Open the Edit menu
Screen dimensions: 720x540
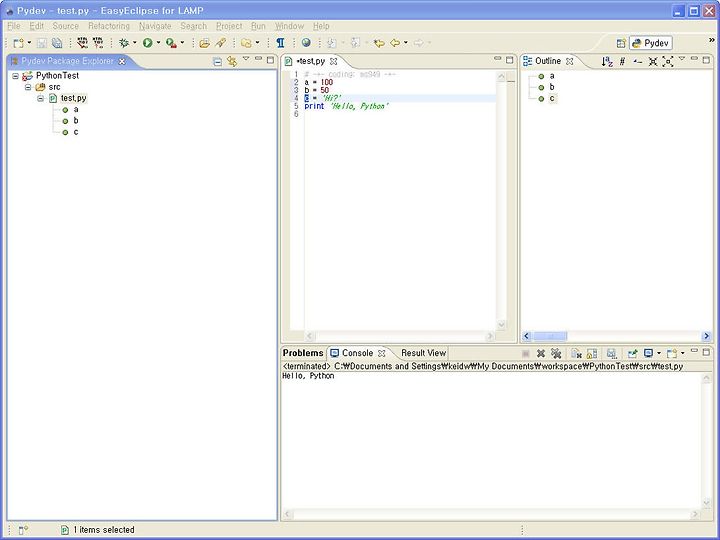click(37, 26)
